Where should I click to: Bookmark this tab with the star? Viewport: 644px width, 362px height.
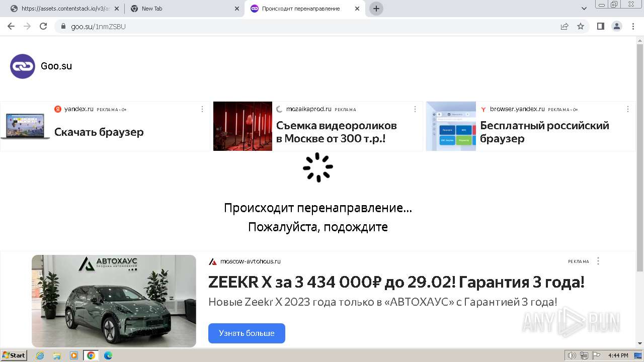pyautogui.click(x=581, y=26)
